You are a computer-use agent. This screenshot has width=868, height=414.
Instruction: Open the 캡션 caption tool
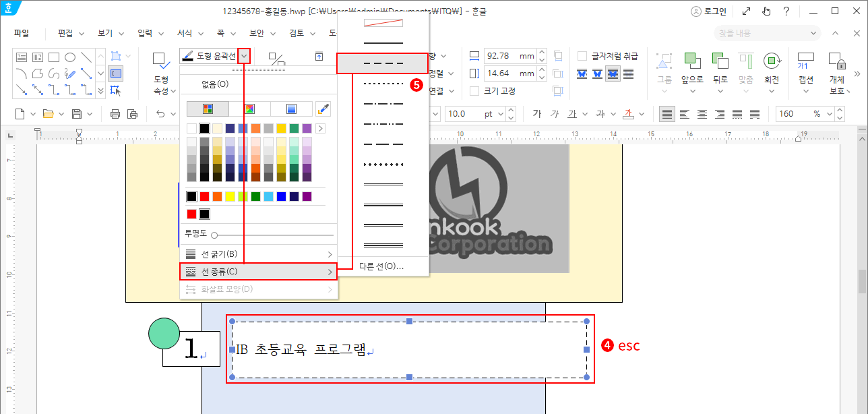[805, 67]
